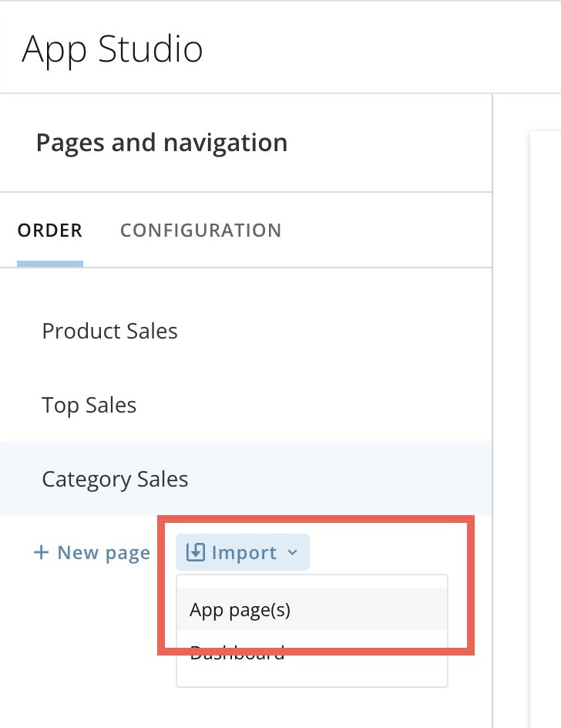Screen dimensions: 561x728
Task: Switch to the CONFIGURATION tab
Action: click(x=200, y=230)
